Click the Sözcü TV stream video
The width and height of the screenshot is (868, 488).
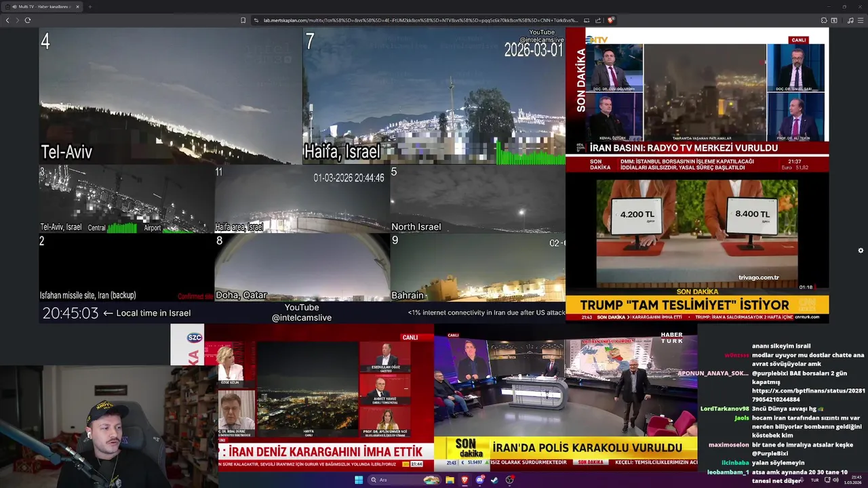302,396
